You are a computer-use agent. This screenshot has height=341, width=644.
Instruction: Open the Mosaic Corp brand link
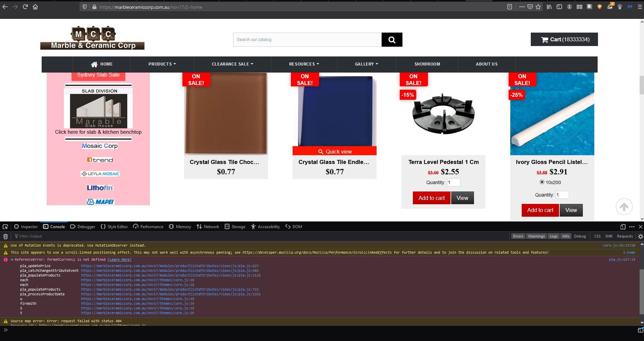(x=100, y=146)
